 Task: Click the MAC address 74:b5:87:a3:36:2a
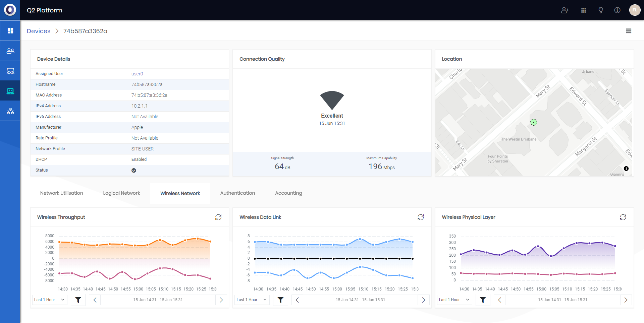(x=149, y=95)
